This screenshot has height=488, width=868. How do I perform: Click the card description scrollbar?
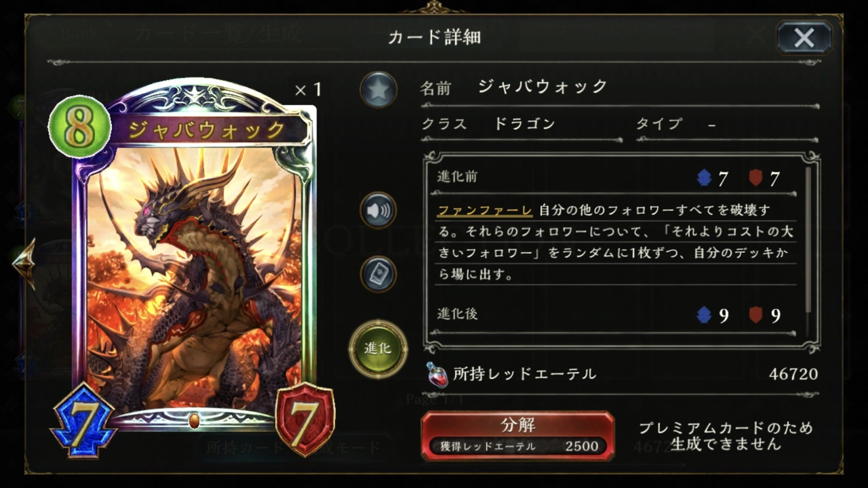click(x=808, y=239)
